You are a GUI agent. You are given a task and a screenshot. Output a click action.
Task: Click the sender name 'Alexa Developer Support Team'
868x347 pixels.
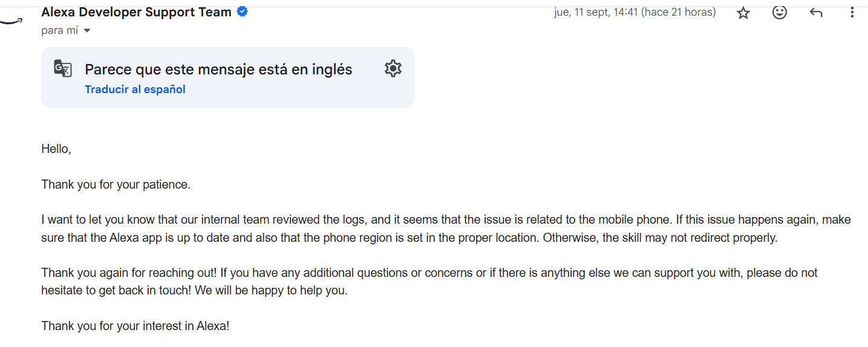click(x=136, y=11)
